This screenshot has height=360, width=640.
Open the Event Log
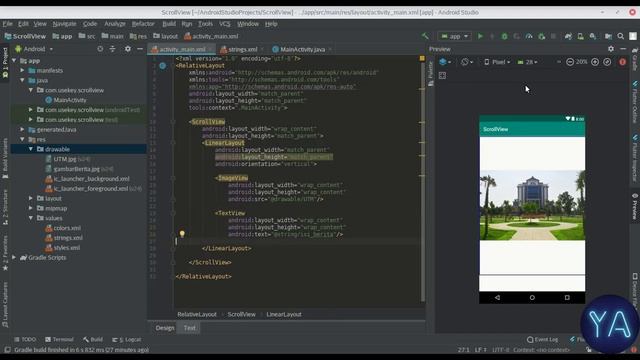point(542,339)
